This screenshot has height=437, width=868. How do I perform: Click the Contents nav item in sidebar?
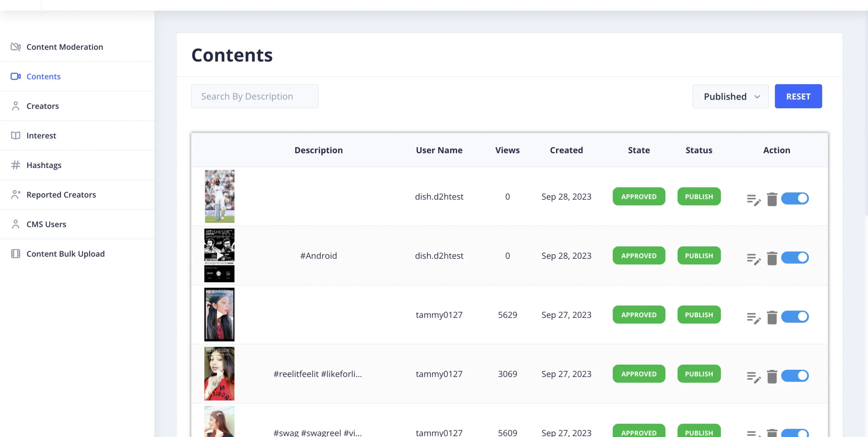pyautogui.click(x=43, y=76)
